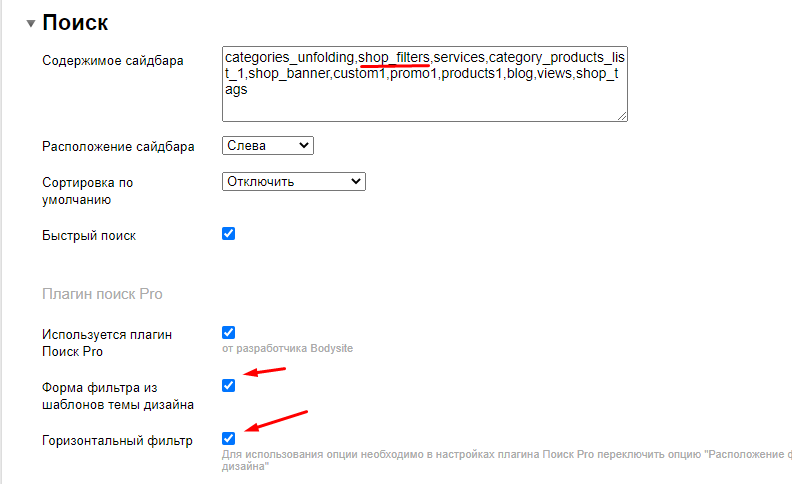792x484 pixels.
Task: Click the Содержимое сайдбара label
Action: pos(112,61)
